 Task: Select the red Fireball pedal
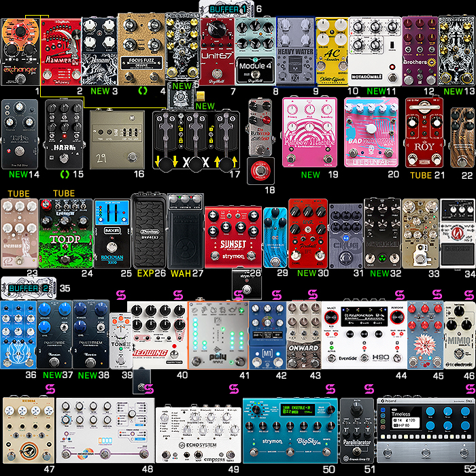coord(308,233)
